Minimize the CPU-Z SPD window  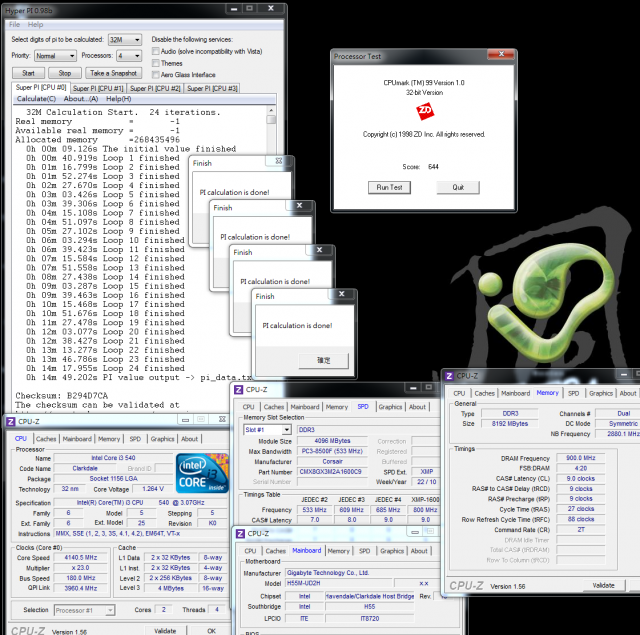413,388
